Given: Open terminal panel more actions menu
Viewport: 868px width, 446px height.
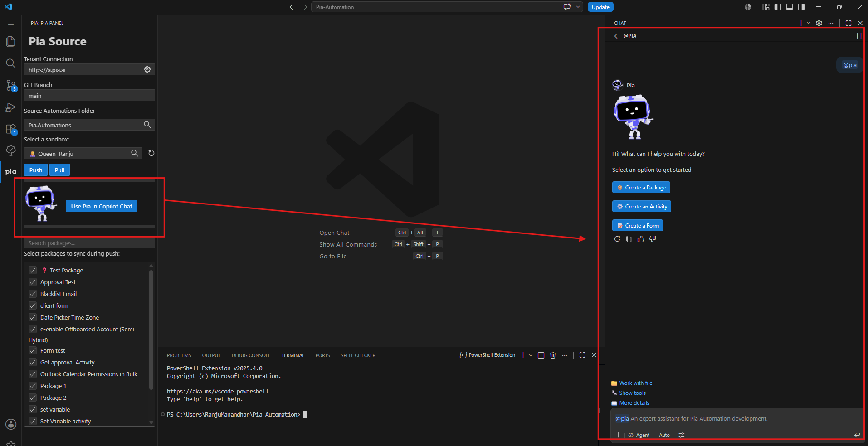Looking at the screenshot, I should pos(565,355).
